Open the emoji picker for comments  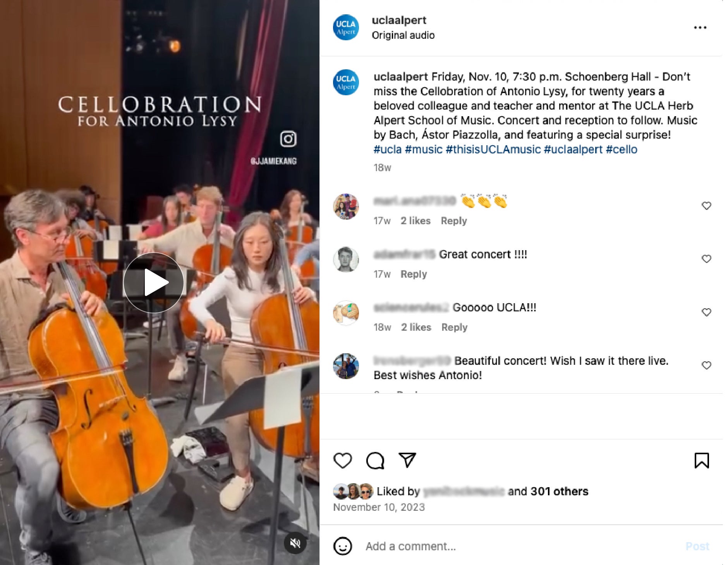[343, 546]
